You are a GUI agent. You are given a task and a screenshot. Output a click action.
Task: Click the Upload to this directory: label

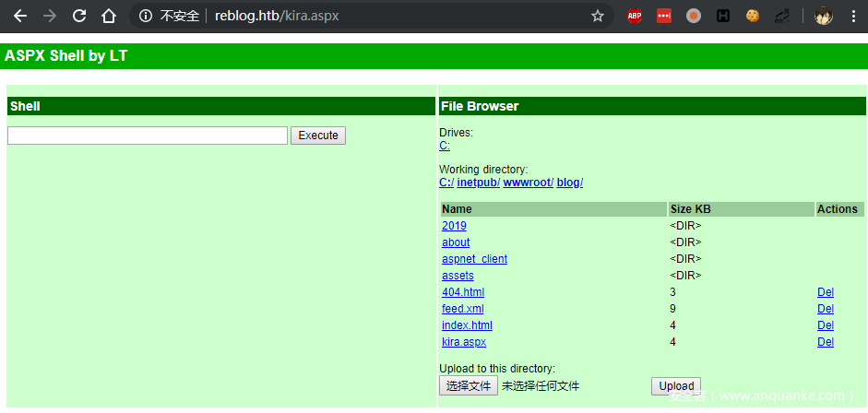pyautogui.click(x=497, y=369)
